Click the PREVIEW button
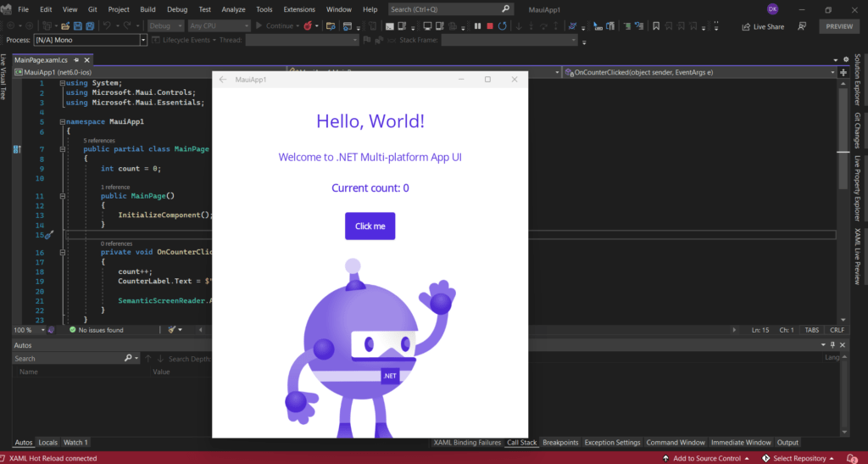 click(839, 26)
